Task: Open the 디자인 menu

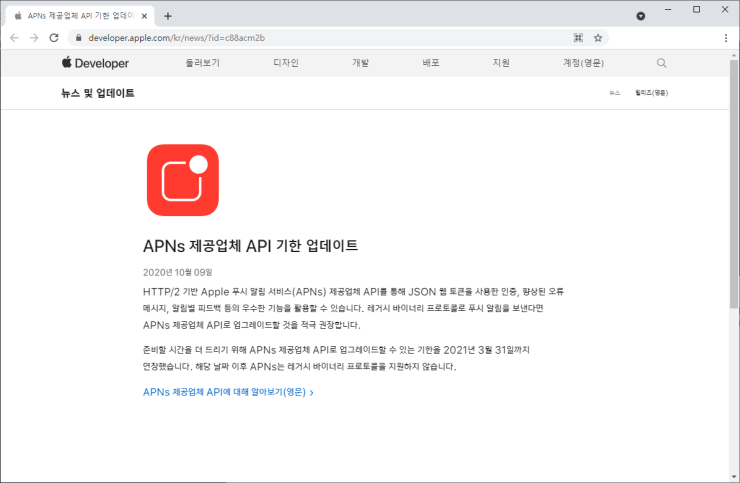Action: pyautogui.click(x=286, y=62)
